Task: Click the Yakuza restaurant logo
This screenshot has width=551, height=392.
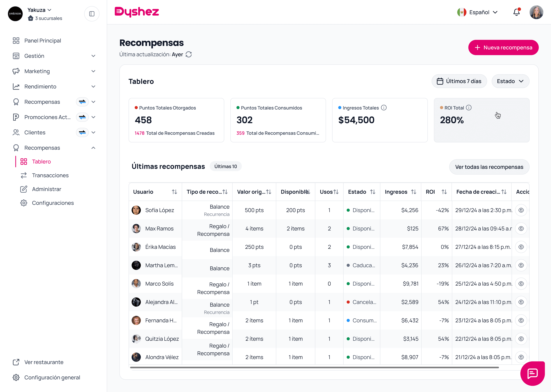Action: click(15, 14)
